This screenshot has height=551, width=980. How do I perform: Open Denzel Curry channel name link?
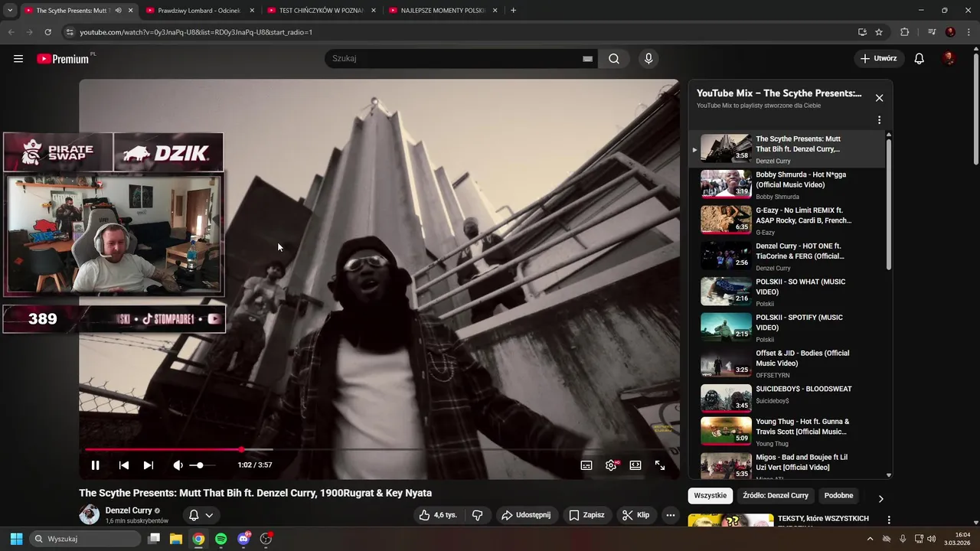coord(129,510)
